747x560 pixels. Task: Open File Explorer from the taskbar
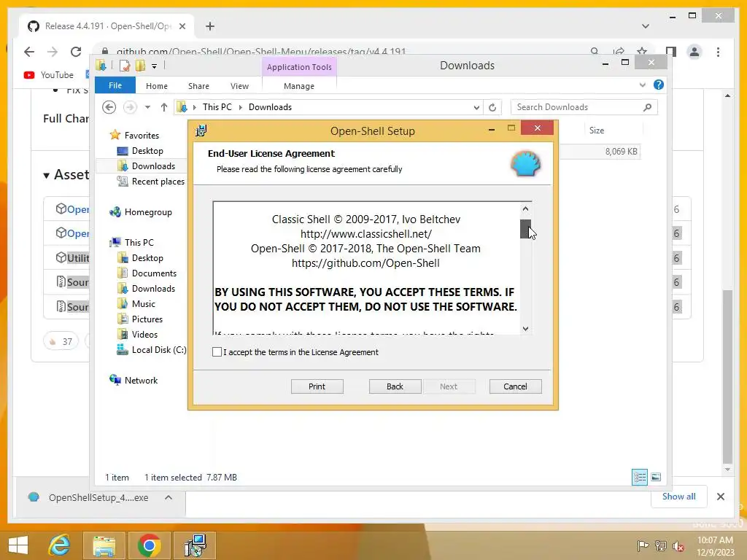(x=104, y=545)
